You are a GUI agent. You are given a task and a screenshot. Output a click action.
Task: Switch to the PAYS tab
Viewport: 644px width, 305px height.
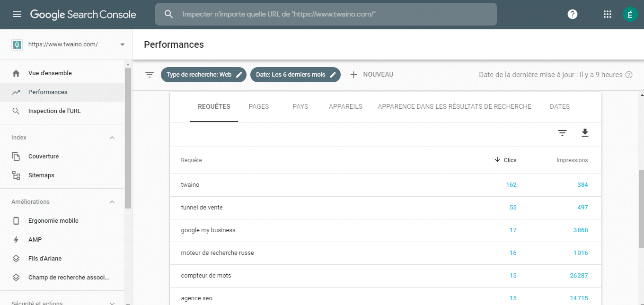(300, 107)
